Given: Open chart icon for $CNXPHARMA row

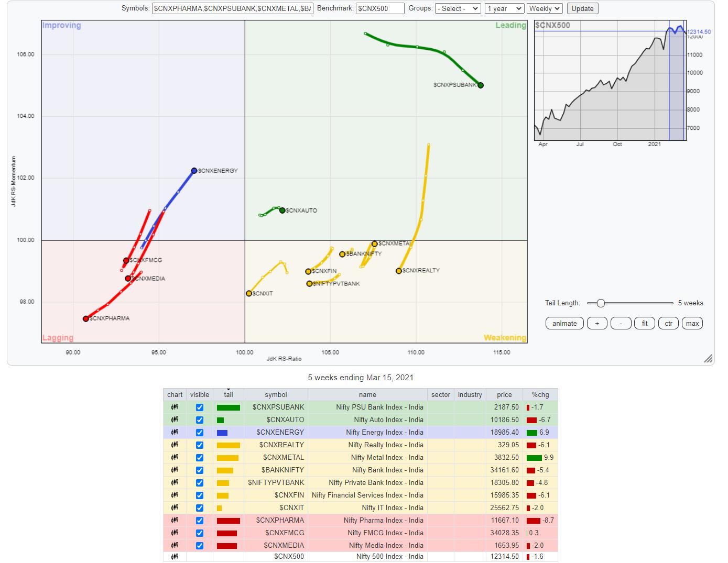Looking at the screenshot, I should point(175,521).
